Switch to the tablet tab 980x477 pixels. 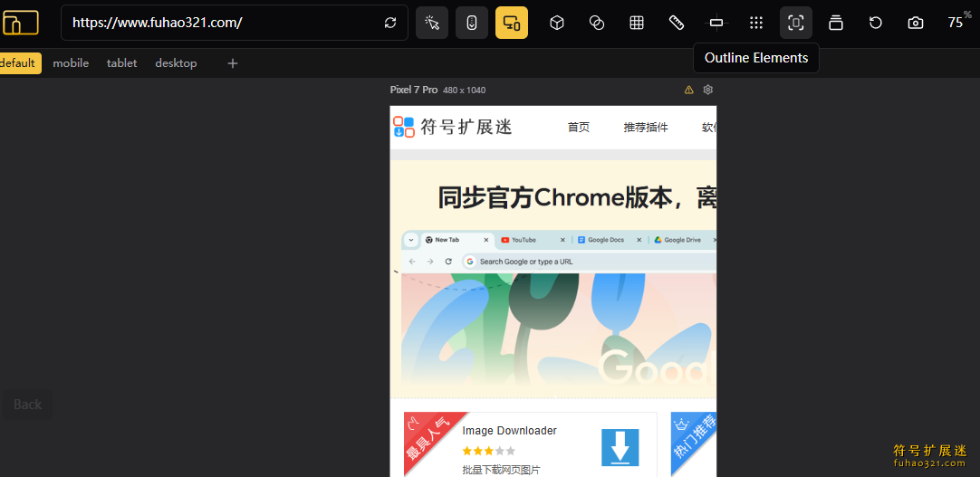122,63
